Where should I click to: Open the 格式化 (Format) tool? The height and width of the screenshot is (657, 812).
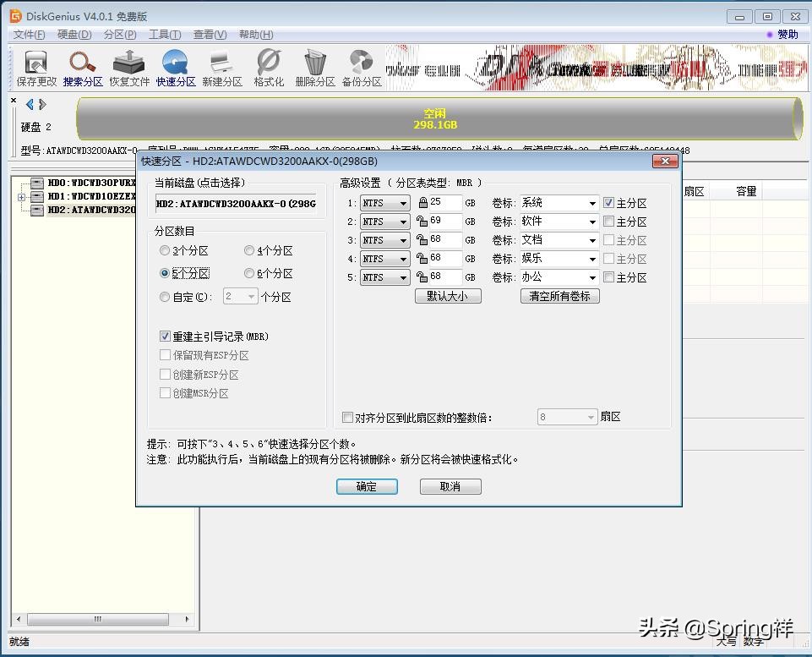point(268,68)
